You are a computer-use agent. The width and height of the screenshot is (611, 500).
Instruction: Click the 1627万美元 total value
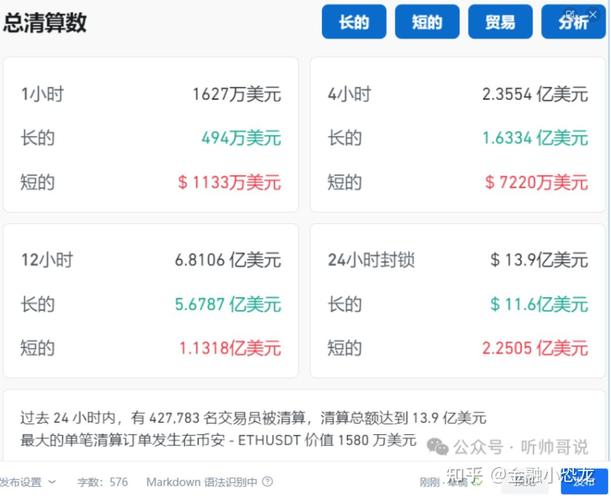237,94
